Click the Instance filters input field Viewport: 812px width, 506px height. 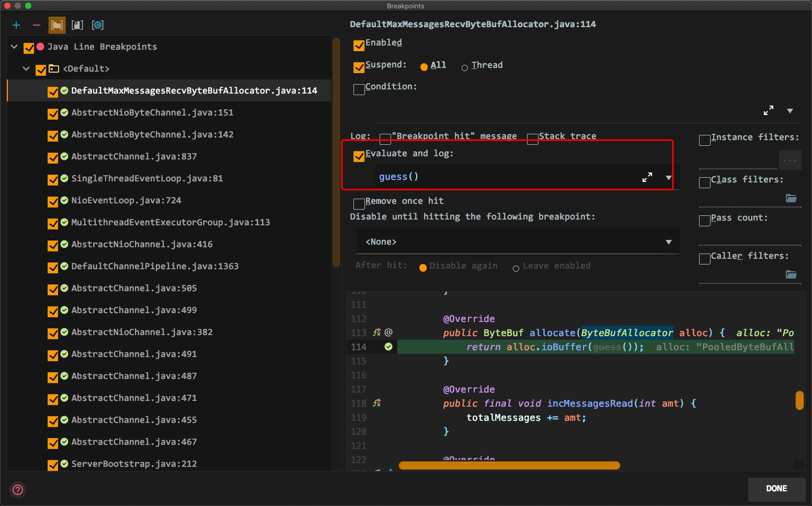tap(738, 160)
